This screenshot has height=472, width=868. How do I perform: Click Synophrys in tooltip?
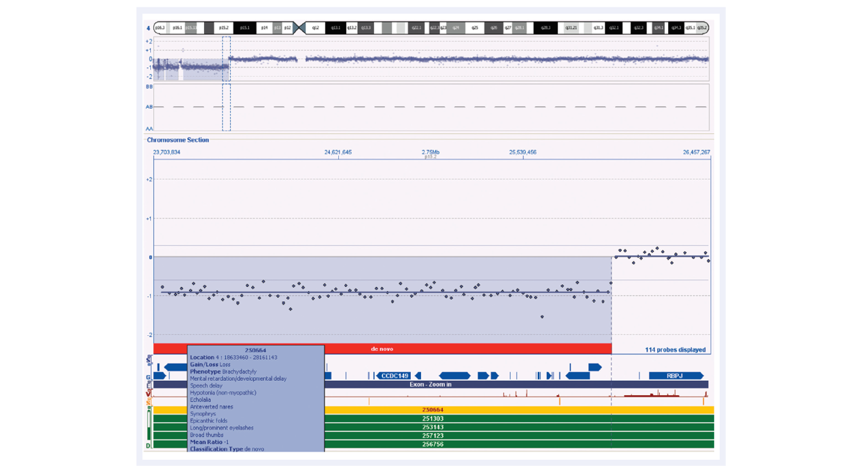(x=203, y=414)
